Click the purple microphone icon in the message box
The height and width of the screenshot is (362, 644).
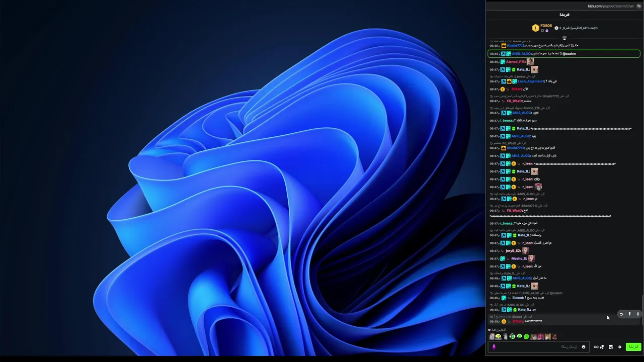494,347
